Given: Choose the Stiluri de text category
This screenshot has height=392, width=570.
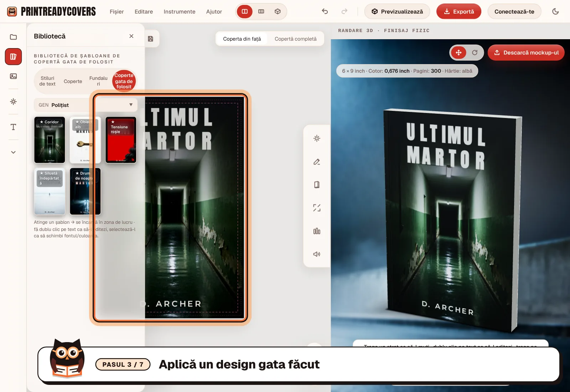Looking at the screenshot, I should tap(47, 81).
